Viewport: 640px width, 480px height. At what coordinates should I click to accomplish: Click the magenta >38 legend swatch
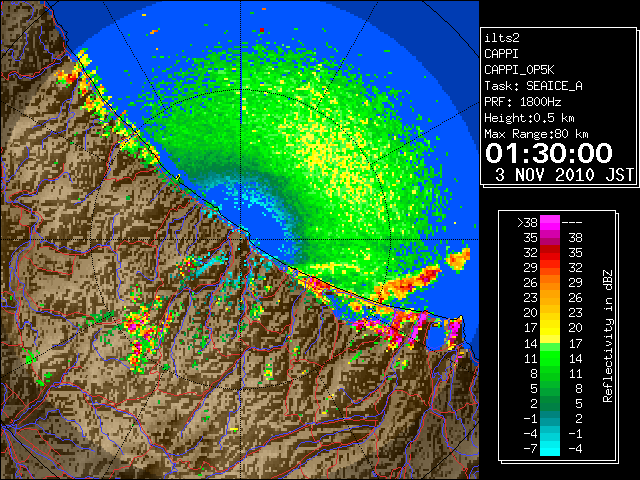550,223
